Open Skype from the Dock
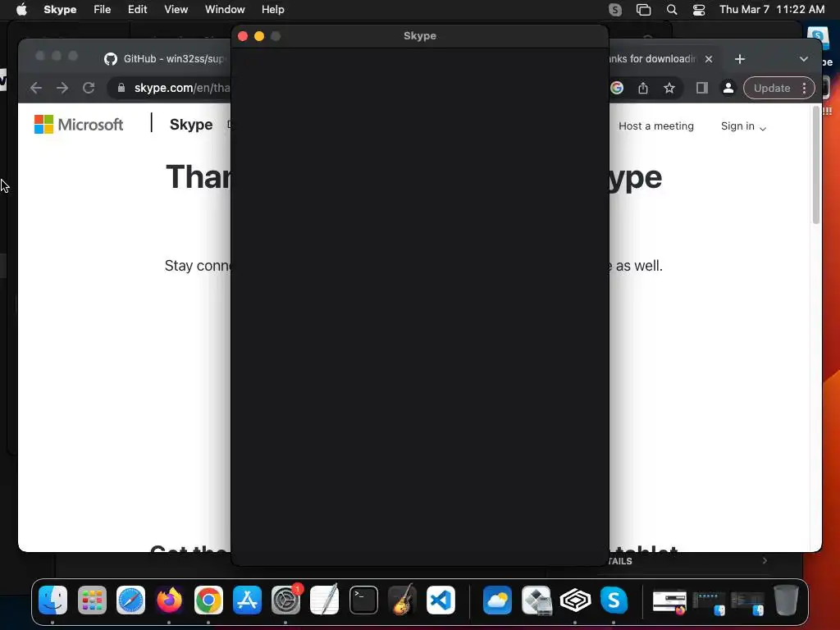840x630 pixels. pos(614,600)
